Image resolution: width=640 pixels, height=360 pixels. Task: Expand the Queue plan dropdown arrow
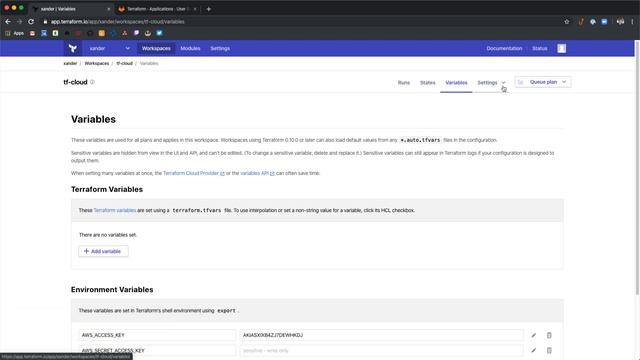(x=564, y=82)
